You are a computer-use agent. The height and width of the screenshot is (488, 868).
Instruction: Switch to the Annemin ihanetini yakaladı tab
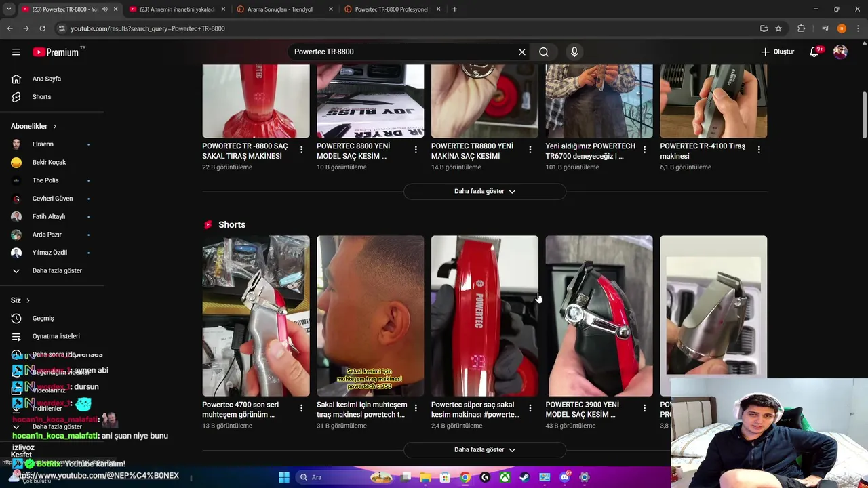pos(176,9)
